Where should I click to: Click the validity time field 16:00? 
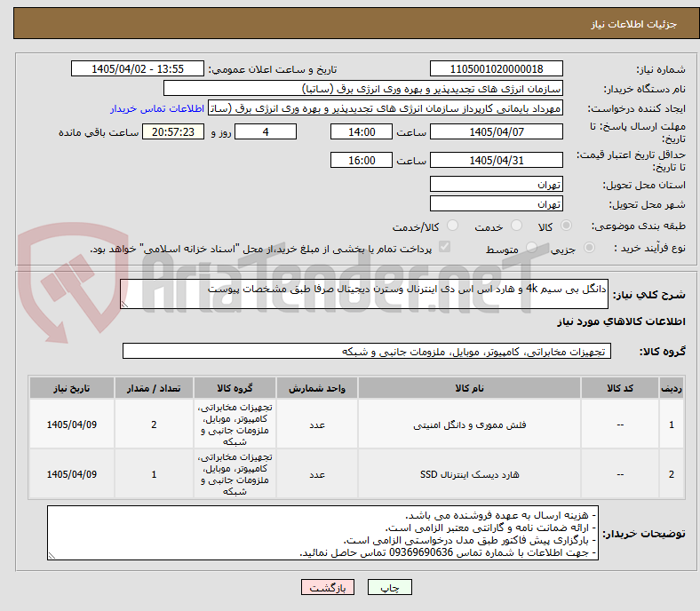(x=362, y=160)
